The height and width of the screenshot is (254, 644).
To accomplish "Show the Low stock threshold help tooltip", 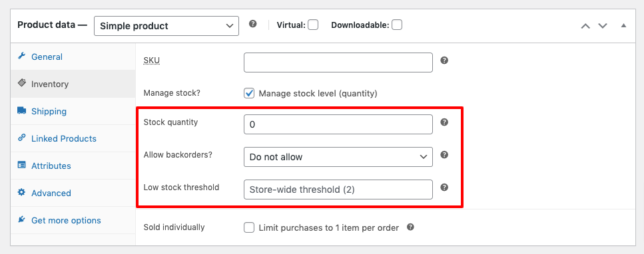I will [444, 187].
